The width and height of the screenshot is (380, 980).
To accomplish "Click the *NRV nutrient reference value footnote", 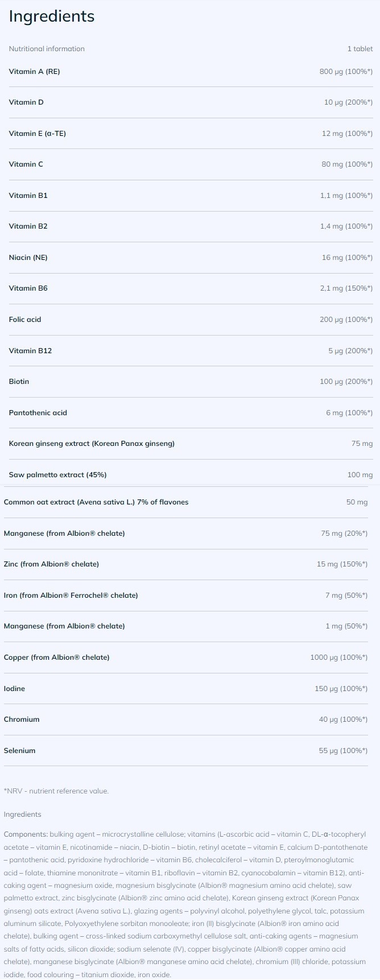I will point(56,791).
